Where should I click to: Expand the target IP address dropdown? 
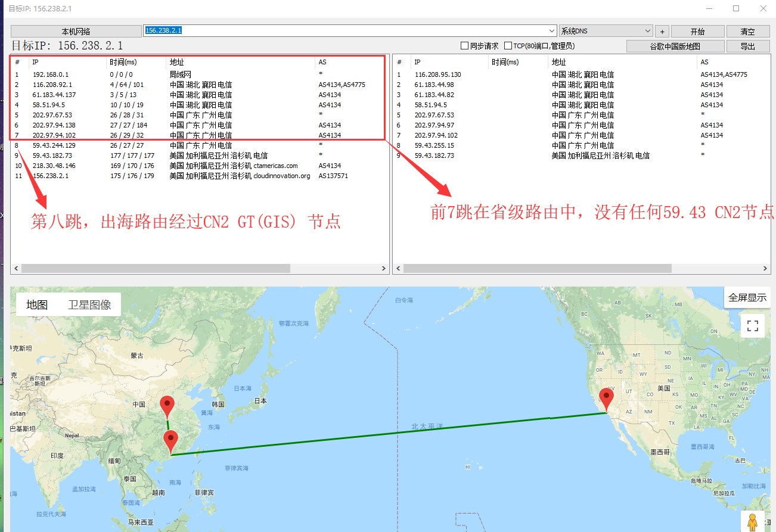[552, 30]
